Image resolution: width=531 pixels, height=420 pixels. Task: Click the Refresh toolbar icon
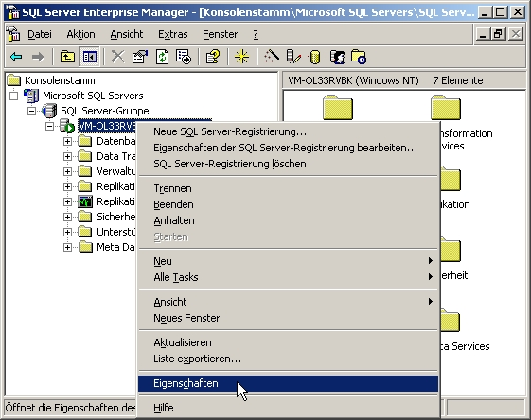coord(162,57)
